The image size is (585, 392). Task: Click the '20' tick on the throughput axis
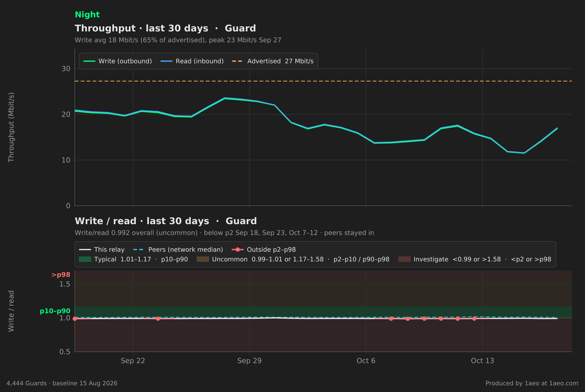(66, 115)
